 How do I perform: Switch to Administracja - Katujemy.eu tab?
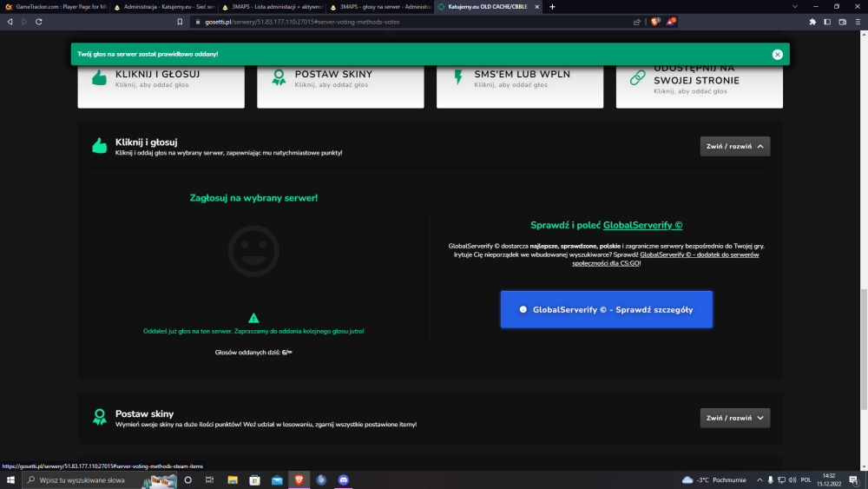click(164, 7)
